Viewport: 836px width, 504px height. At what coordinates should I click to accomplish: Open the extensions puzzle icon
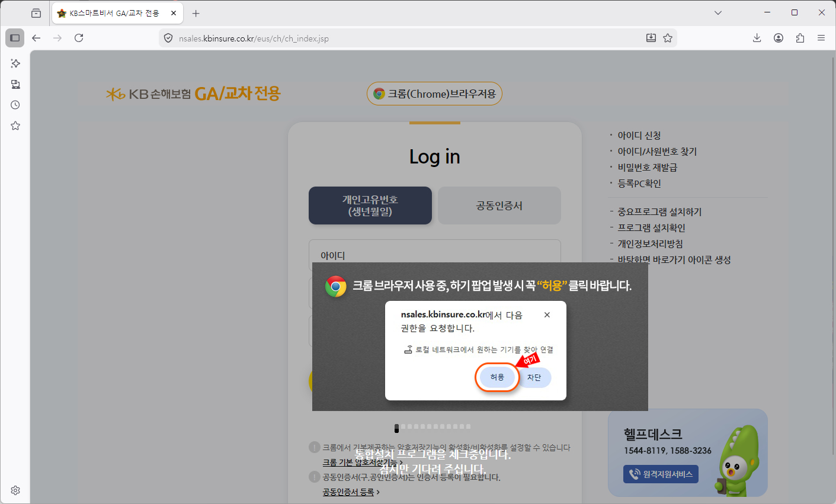click(x=800, y=38)
